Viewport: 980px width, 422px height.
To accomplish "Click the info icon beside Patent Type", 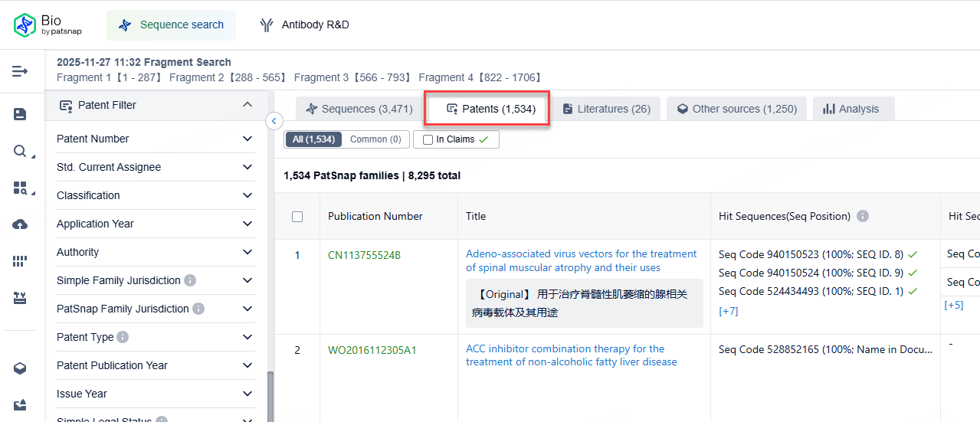I will click(x=123, y=337).
